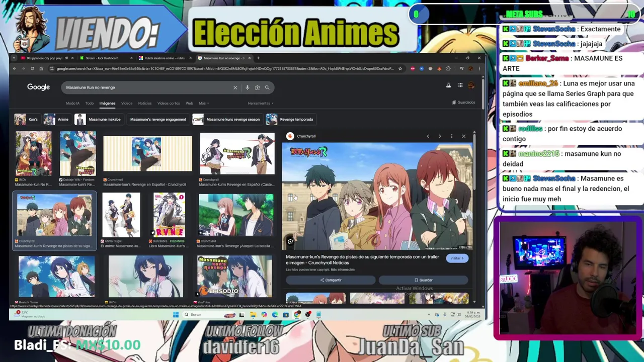Open the tab search dropdown arrow
Screen dimensions: 644x362
point(15,58)
